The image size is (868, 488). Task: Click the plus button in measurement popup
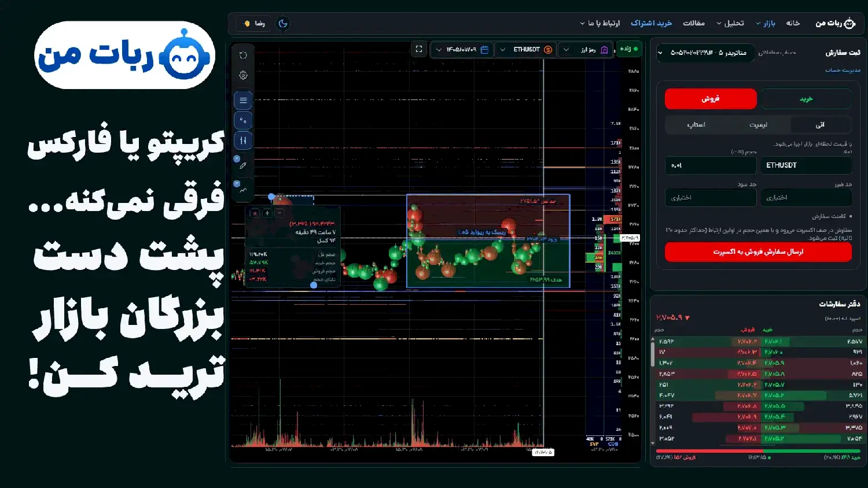pyautogui.click(x=267, y=213)
